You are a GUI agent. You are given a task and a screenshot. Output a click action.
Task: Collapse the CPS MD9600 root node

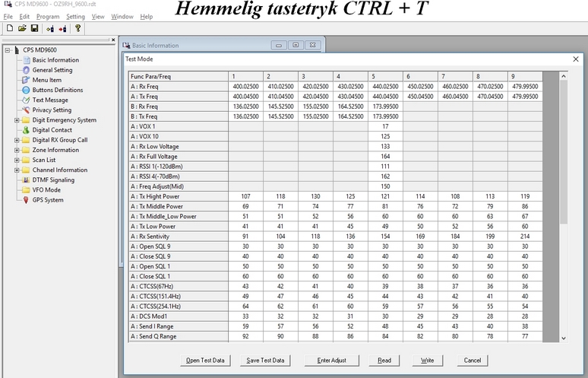coord(8,50)
